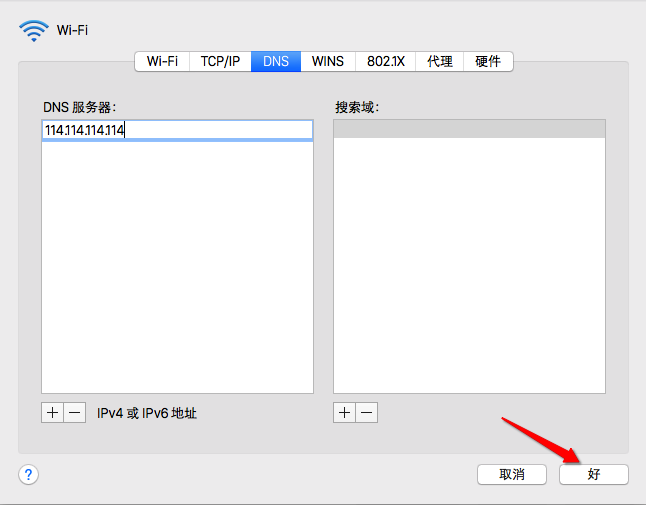The image size is (646, 505).
Task: Click the Wi-Fi signal icon in header
Action: tap(33, 31)
